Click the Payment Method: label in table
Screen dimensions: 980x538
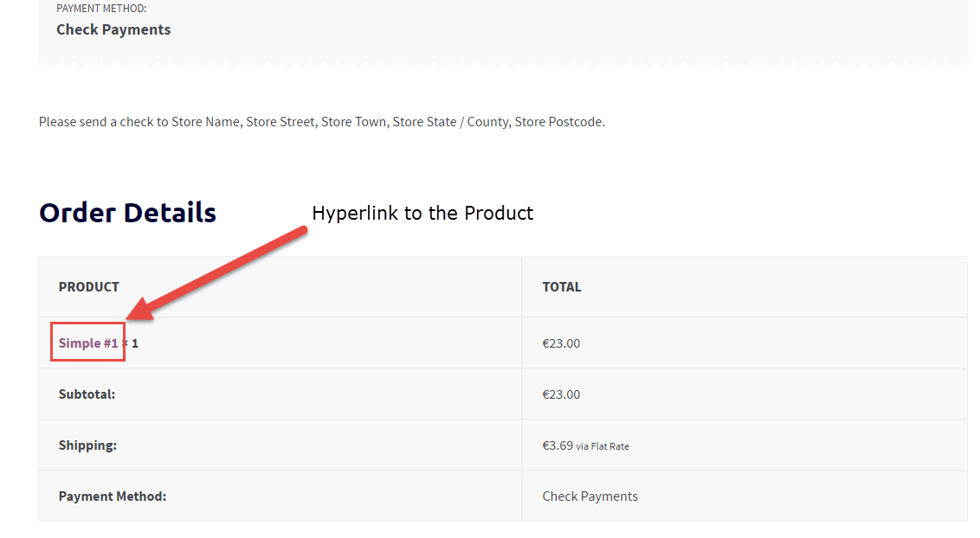pos(113,496)
